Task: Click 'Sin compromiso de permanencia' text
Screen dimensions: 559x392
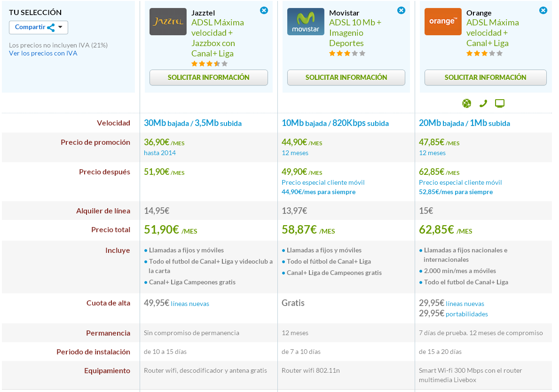Action: tap(191, 333)
